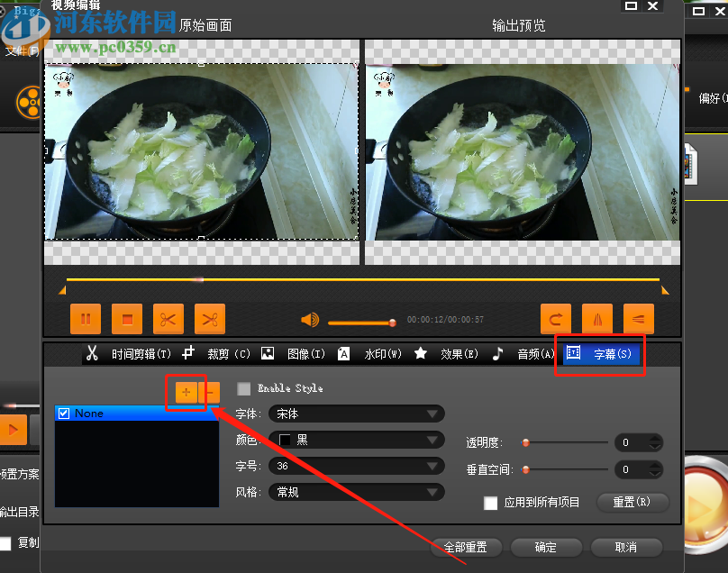The height and width of the screenshot is (573, 728).
Task: Open the 风格 style dropdown showing 常规
Action: tap(356, 492)
